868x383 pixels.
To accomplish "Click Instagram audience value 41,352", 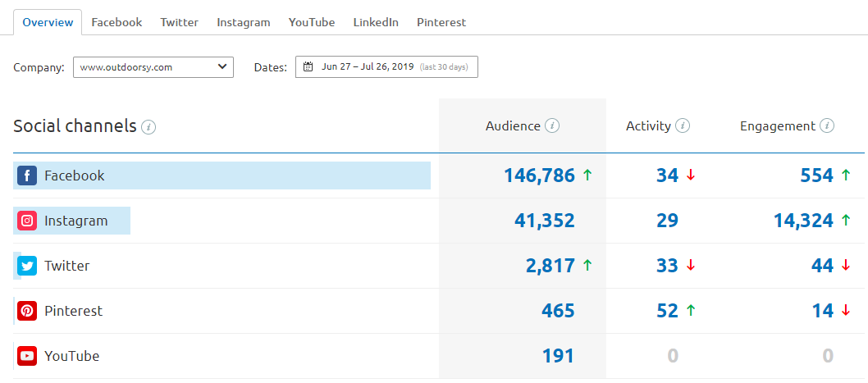I will [x=545, y=221].
